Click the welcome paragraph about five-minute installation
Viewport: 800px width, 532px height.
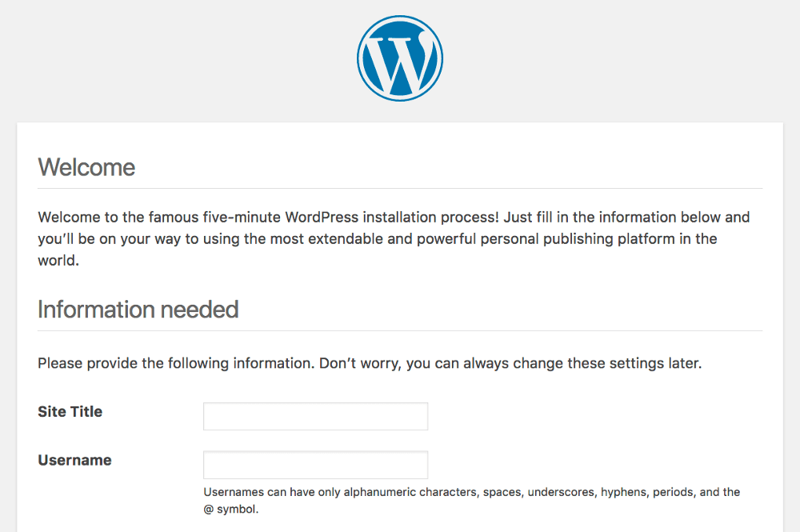pyautogui.click(x=394, y=238)
